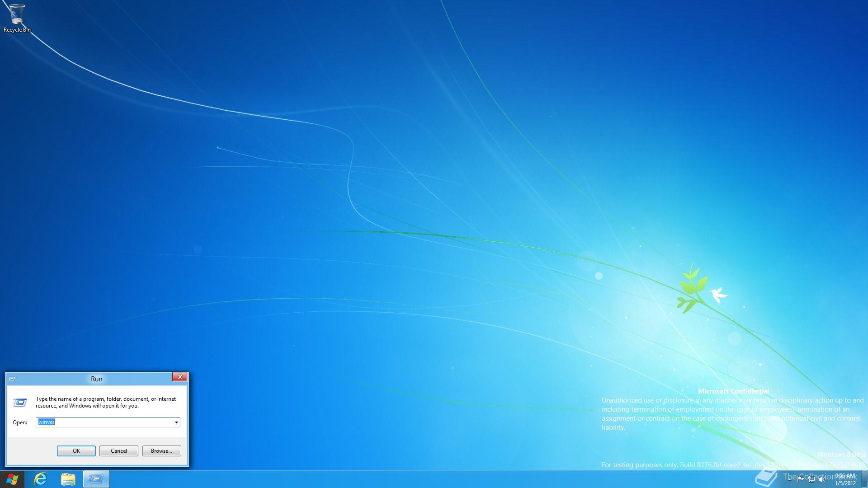Open the volume speaker tray icon
Screen dimensions: 868x488
click(822, 479)
